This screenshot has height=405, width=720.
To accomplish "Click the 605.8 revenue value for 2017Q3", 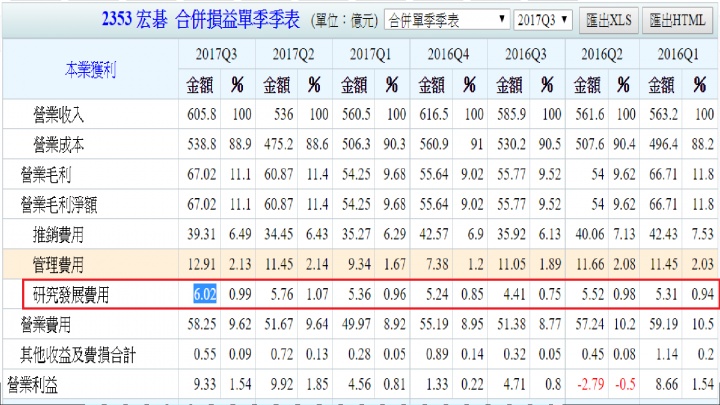I will tap(202, 114).
